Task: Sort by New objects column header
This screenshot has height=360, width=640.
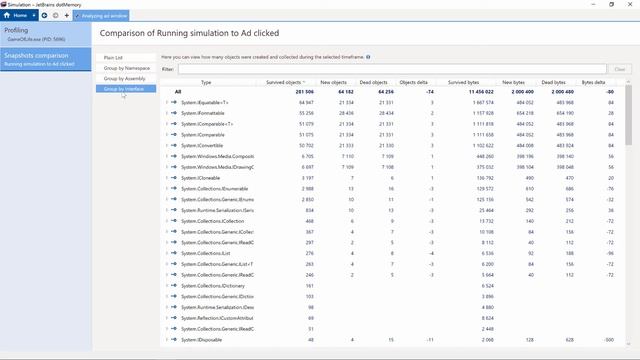Action: [333, 82]
